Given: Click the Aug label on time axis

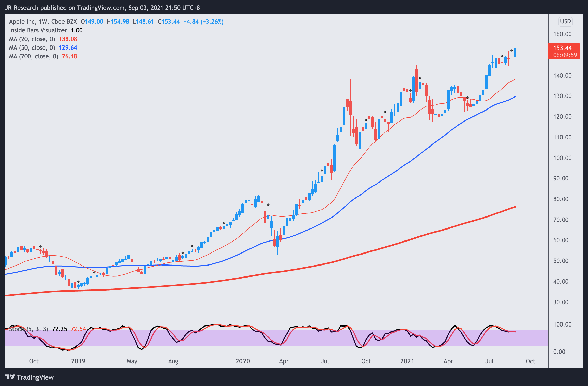Looking at the screenshot, I should coord(173,361).
